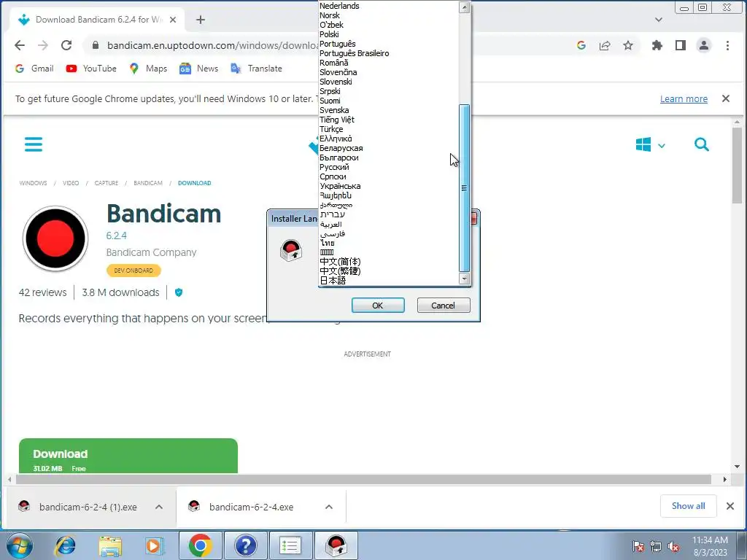
Task: Click Show all downloads
Action: click(x=689, y=506)
